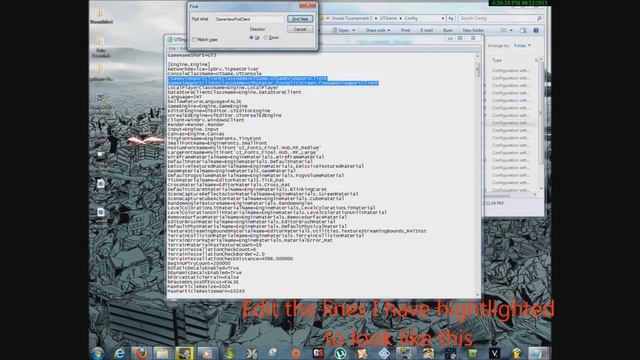The image size is (640, 360).
Task: Click the GameEngine=Engine.GameEngine line
Action: click(207, 106)
